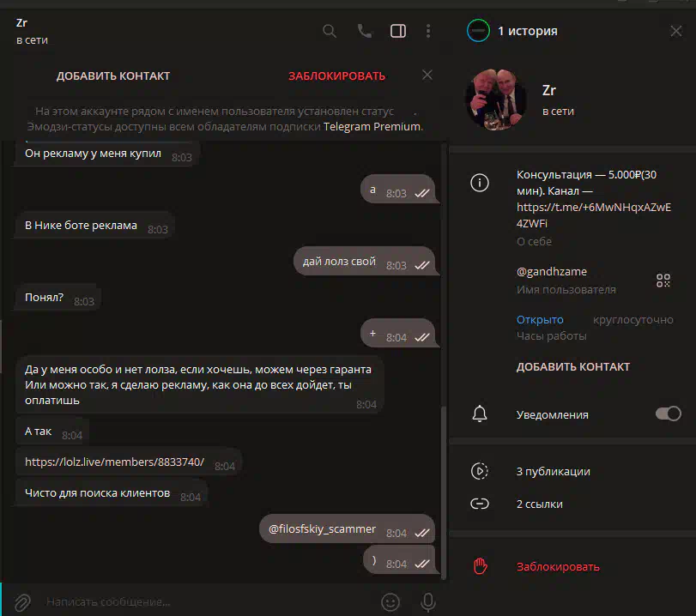Image resolution: width=696 pixels, height=616 pixels.
Task: Select message 'В Нике боте реклама'
Action: point(94,226)
